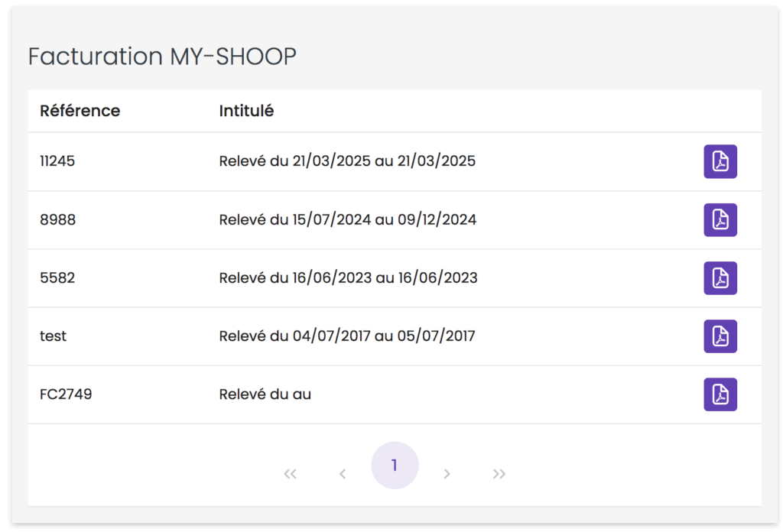Download PDF for invoice 11245
Viewport: 783px width, 532px height.
click(720, 161)
